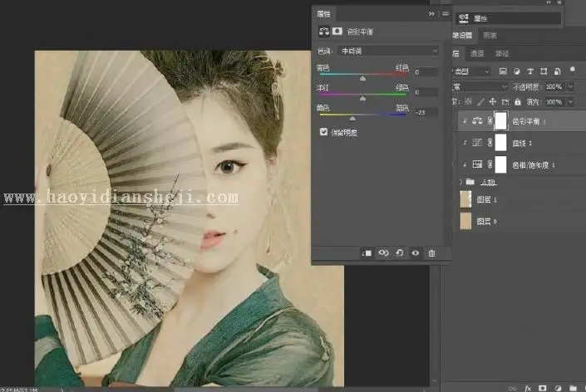Click the Cyan-Red slider handle

tap(362, 78)
